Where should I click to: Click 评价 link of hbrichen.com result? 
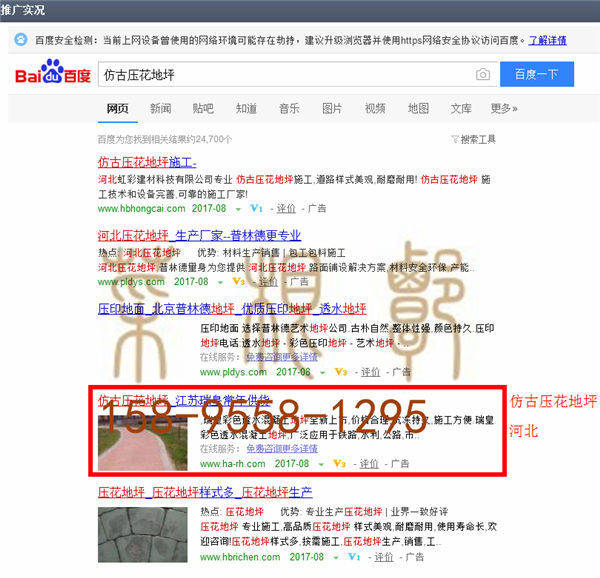(x=384, y=557)
